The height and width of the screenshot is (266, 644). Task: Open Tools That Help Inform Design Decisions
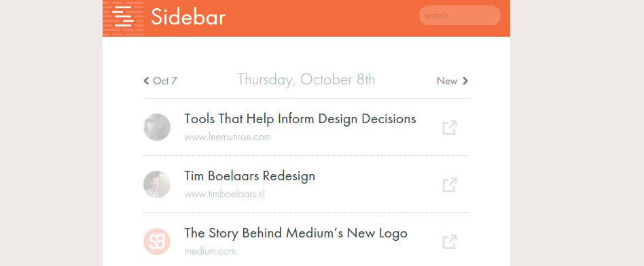[x=300, y=119]
